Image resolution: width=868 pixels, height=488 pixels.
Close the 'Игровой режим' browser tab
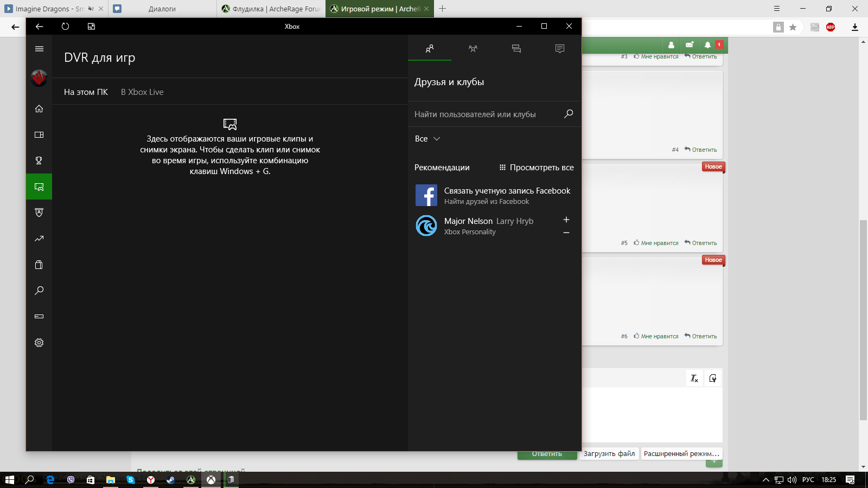[426, 9]
